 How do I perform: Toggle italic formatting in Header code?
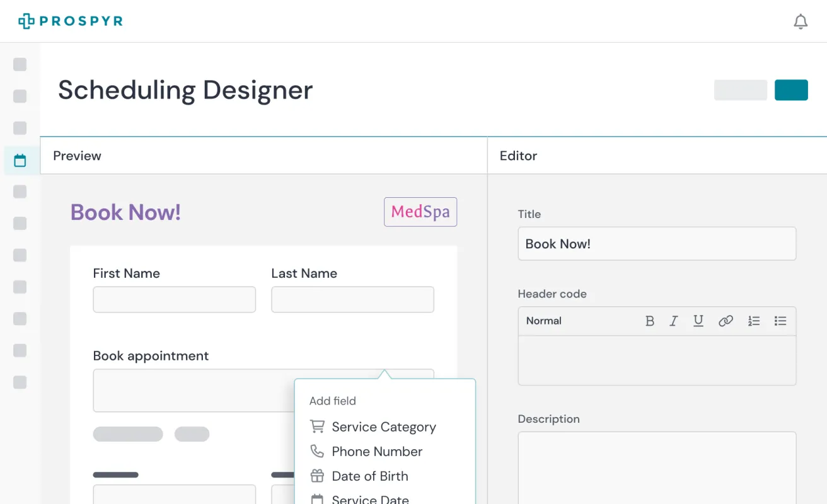(x=674, y=321)
